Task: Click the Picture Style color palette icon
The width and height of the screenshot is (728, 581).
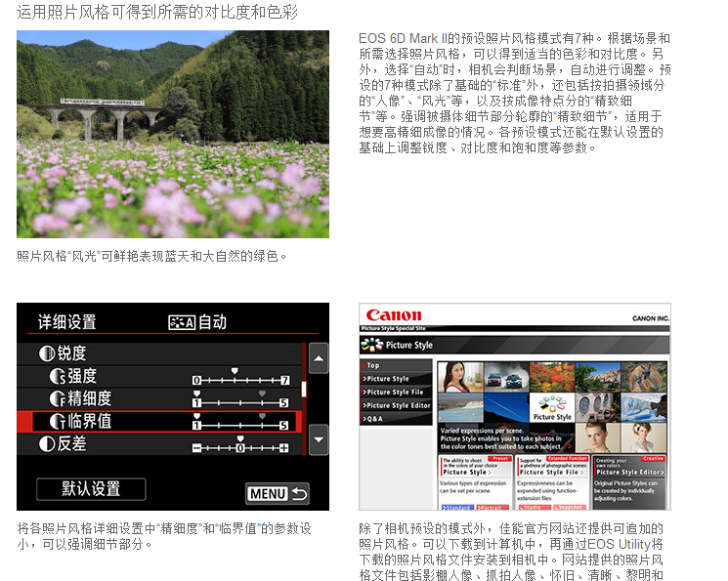Action: 372,345
